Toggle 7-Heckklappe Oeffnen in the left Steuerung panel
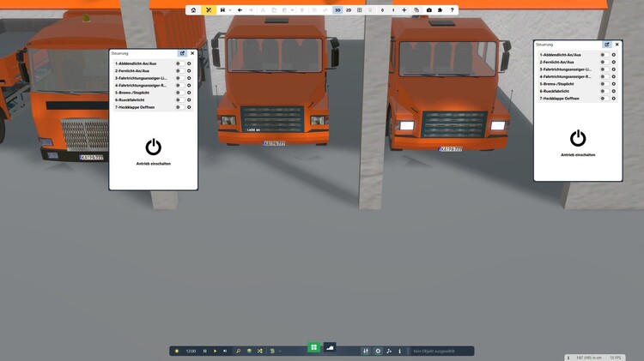644x361 pixels. tap(180, 107)
